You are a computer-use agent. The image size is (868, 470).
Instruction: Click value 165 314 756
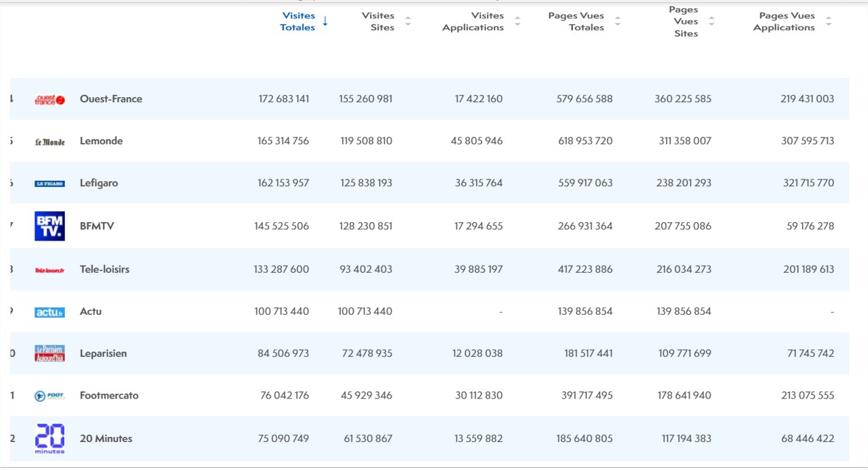[x=283, y=141]
